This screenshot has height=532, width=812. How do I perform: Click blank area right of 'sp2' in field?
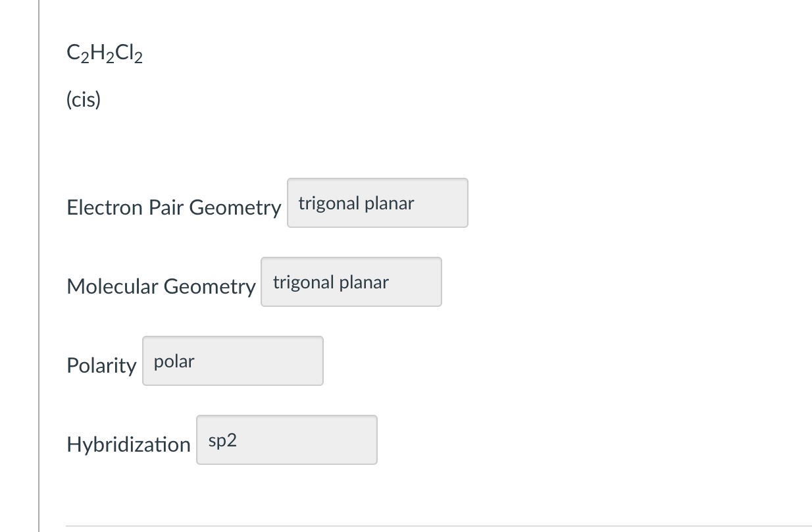pyautogui.click(x=306, y=440)
